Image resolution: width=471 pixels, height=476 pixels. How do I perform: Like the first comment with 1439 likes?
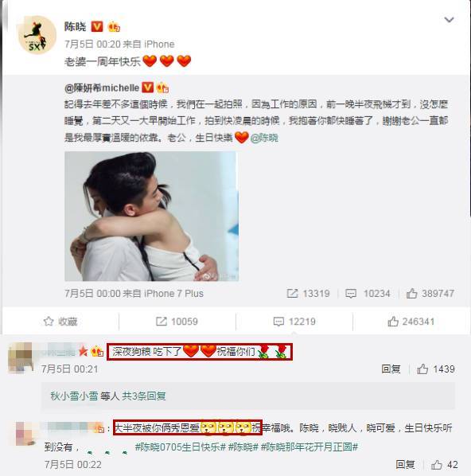436,369
